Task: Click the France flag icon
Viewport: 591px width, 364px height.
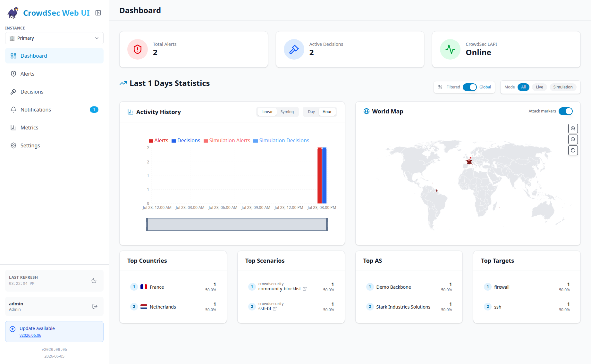Action: tap(144, 287)
